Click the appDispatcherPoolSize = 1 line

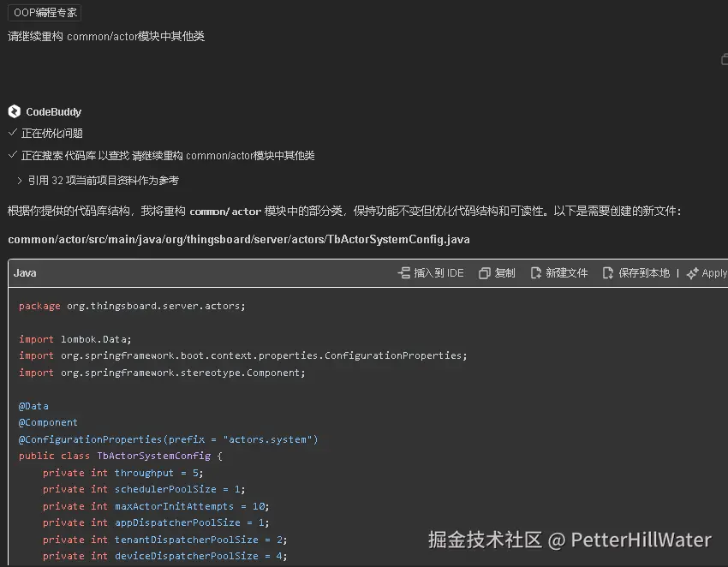tap(156, 522)
